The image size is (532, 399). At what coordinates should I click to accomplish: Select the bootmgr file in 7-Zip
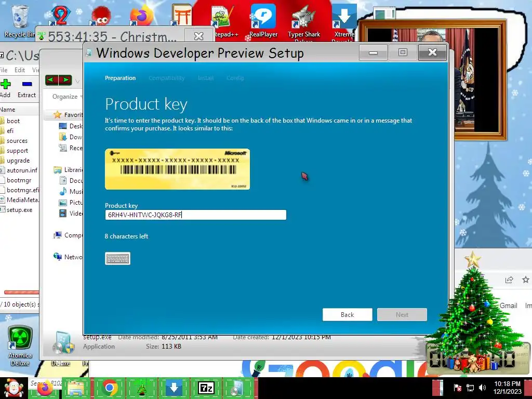click(x=19, y=180)
